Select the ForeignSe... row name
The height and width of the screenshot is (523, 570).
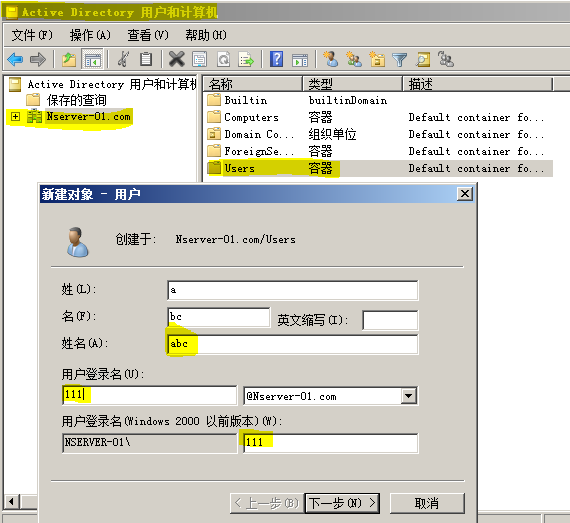pyautogui.click(x=259, y=151)
